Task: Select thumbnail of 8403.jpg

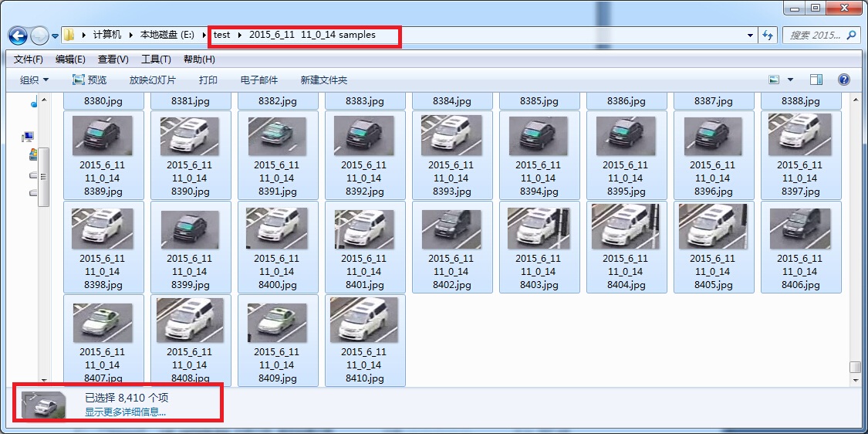Action: tap(539, 229)
